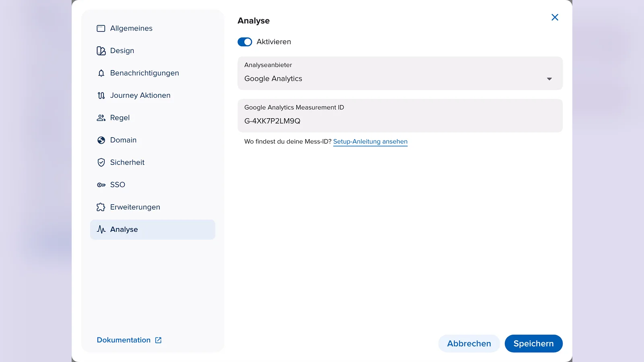The height and width of the screenshot is (362, 644).
Task: Open the Setup-Anleitung ansehen link
Action: [x=370, y=142]
